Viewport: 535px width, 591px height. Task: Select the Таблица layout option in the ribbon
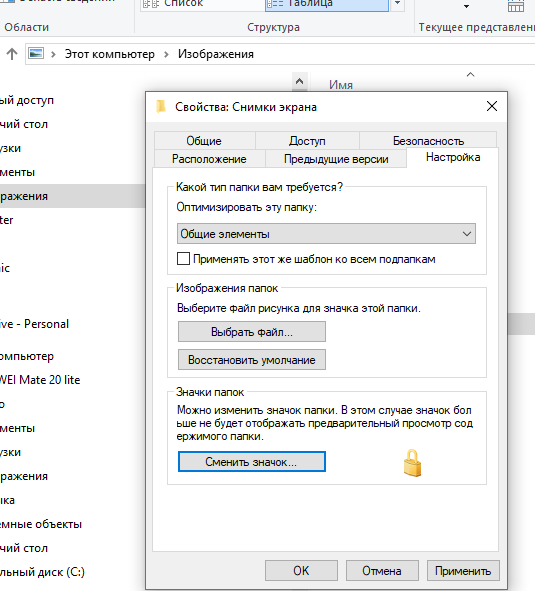click(327, 5)
